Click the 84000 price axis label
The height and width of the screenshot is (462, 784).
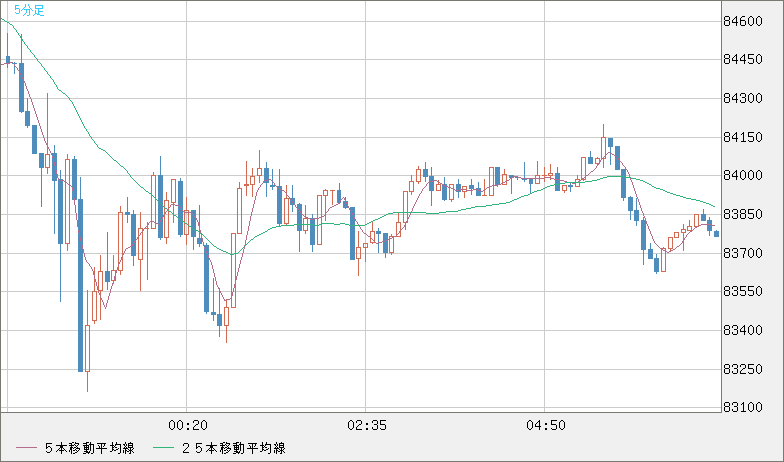pyautogui.click(x=743, y=176)
